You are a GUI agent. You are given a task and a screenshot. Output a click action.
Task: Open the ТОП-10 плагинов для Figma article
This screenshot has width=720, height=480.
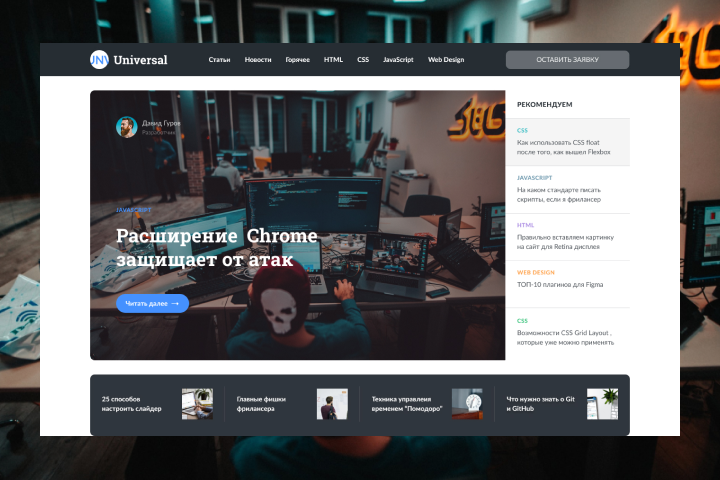click(x=560, y=285)
